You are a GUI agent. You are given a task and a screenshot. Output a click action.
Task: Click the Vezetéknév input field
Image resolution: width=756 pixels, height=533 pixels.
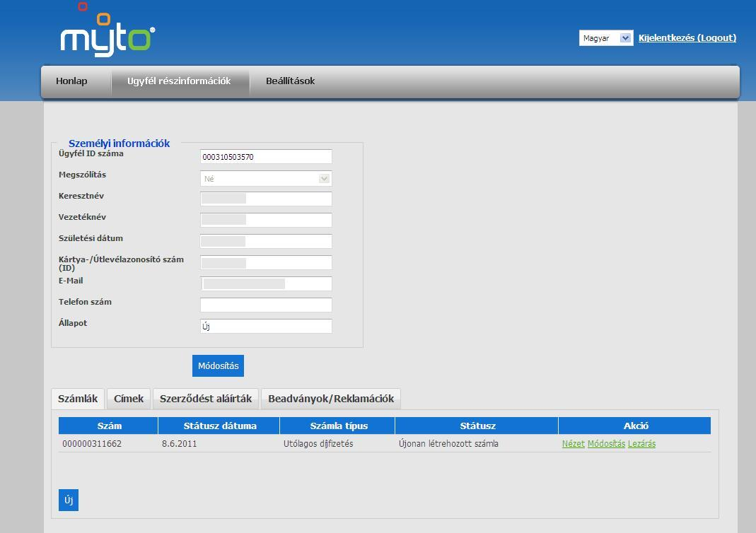pos(266,221)
